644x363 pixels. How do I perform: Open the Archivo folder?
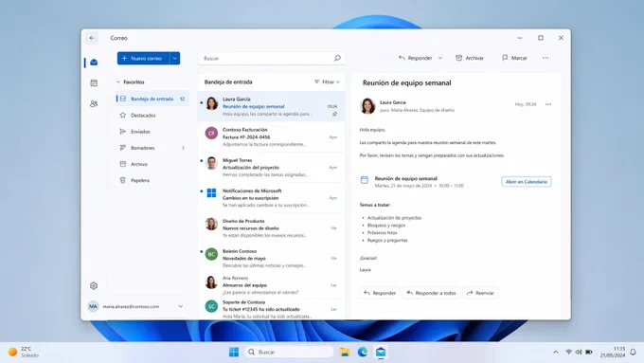[x=152, y=164]
